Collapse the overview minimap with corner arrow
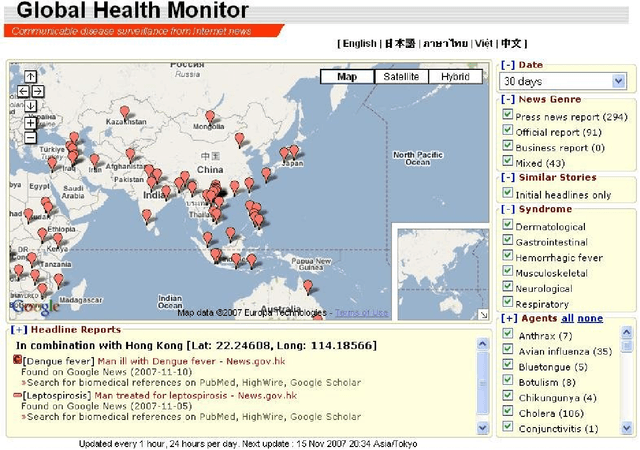Image resolution: width=640 pixels, height=450 pixels. 483,314
